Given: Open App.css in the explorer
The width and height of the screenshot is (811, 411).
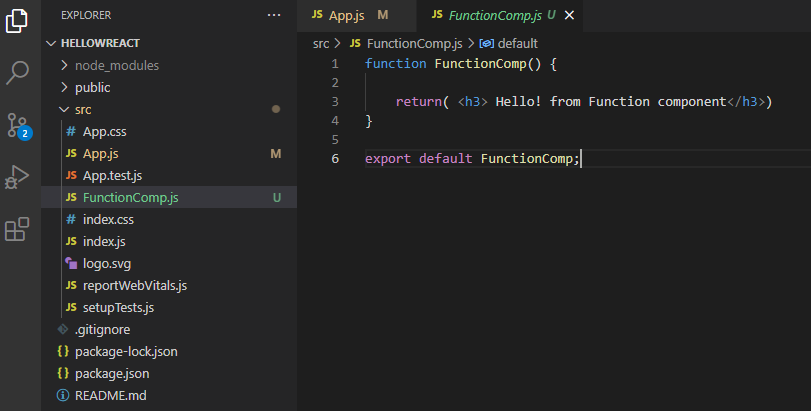Looking at the screenshot, I should [x=104, y=131].
